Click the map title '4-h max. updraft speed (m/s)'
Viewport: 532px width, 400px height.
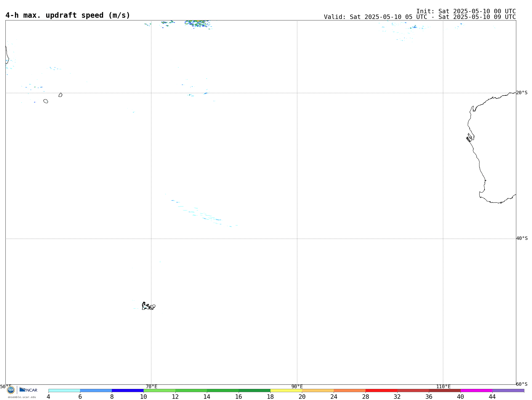coord(68,15)
